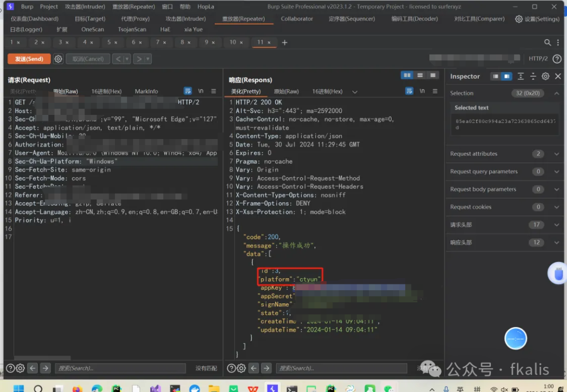Image resolution: width=567 pixels, height=392 pixels.
Task: Open send options gear beside Send
Action: [x=58, y=59]
